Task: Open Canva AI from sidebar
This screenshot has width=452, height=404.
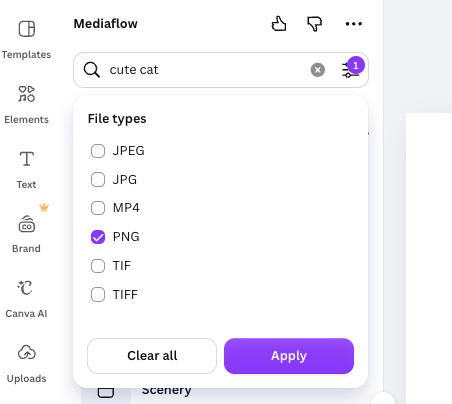Action: point(26,299)
